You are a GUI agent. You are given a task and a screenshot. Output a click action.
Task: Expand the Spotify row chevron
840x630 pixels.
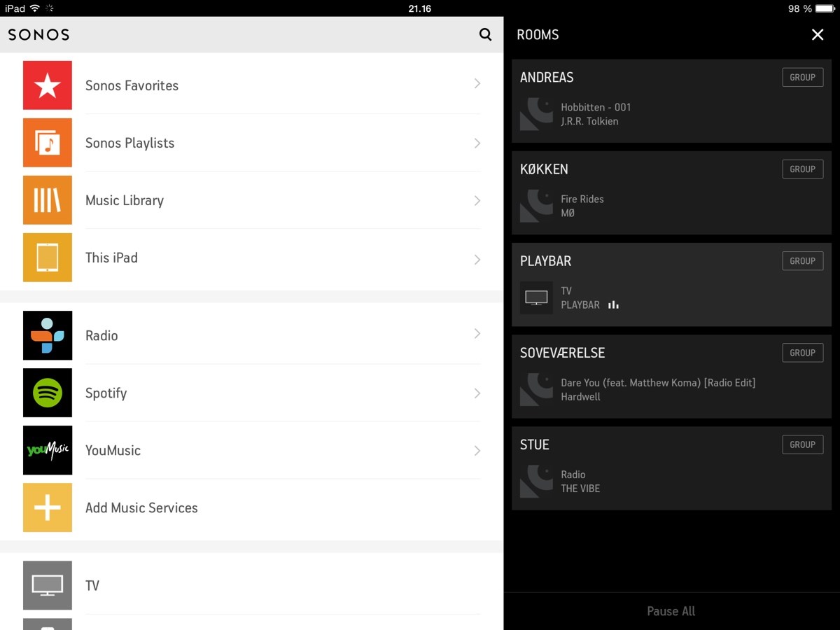(x=477, y=393)
